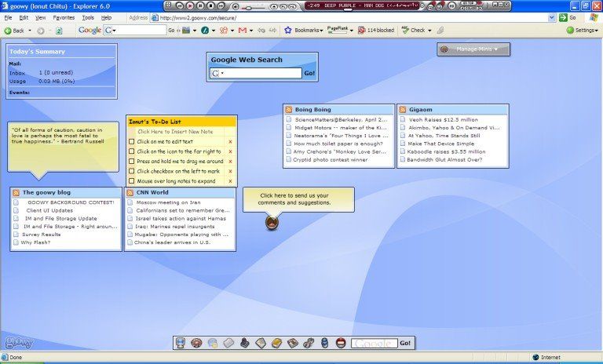Open the Help menu
The image size is (603, 364).
[107, 18]
